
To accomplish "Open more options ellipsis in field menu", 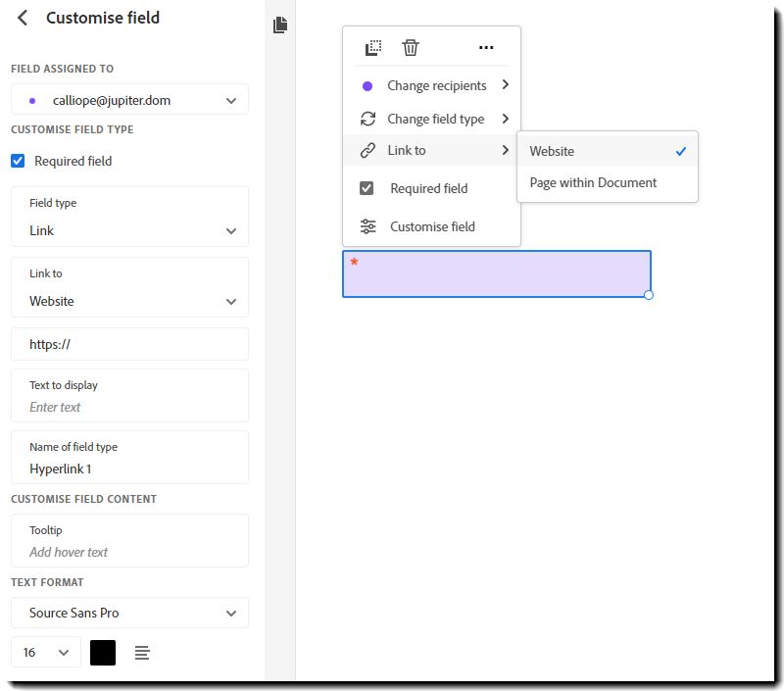I will (486, 47).
